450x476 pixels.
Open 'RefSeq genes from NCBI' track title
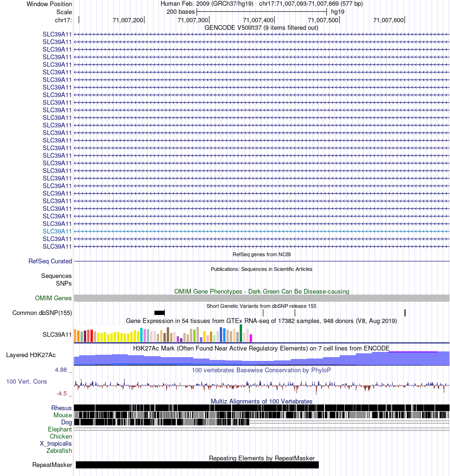[261, 254]
